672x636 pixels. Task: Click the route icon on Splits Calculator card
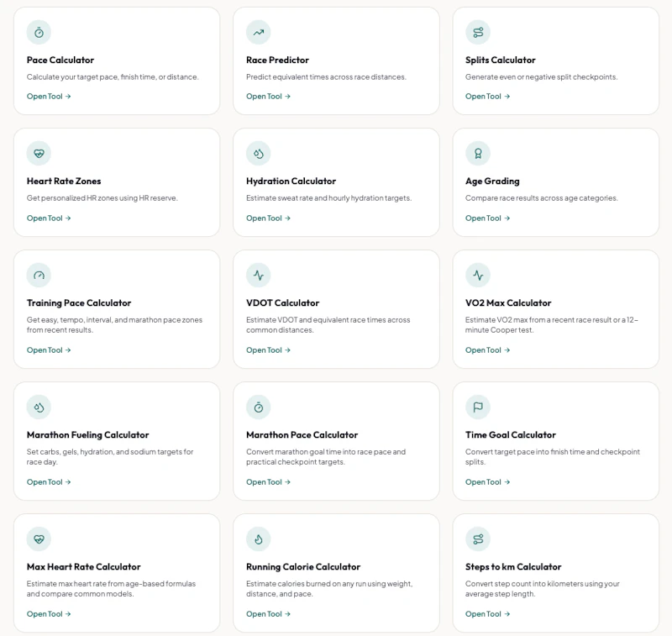(478, 32)
